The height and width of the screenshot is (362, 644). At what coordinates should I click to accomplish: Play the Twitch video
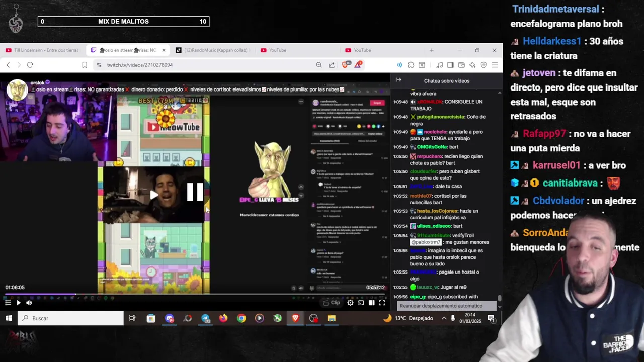click(x=18, y=303)
